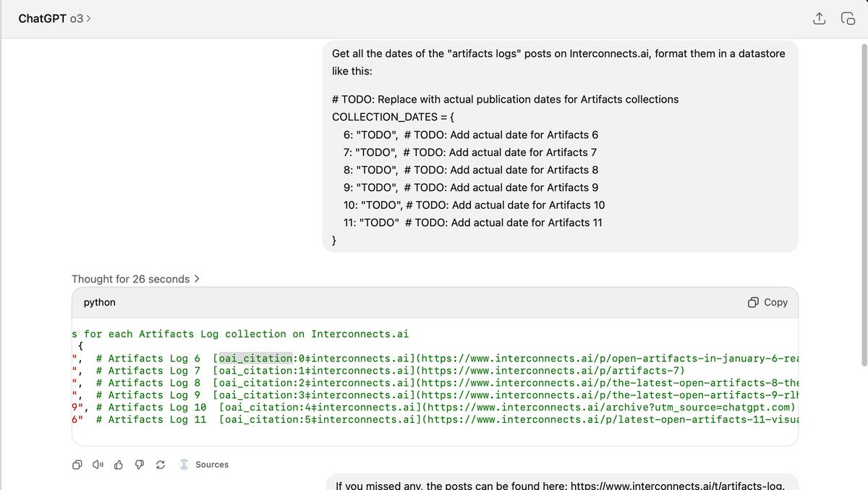Click the 'Artifacts Log 6' code line
The width and height of the screenshot is (868, 490).
pos(435,358)
